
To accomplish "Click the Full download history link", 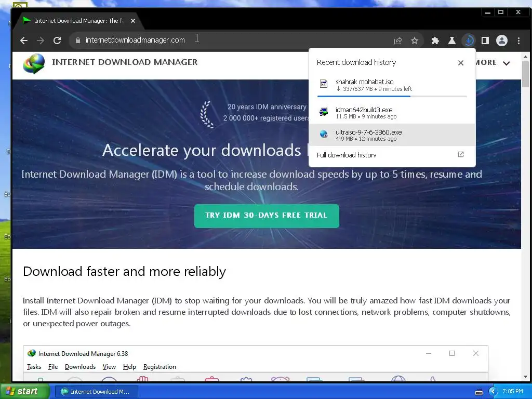I will point(347,155).
